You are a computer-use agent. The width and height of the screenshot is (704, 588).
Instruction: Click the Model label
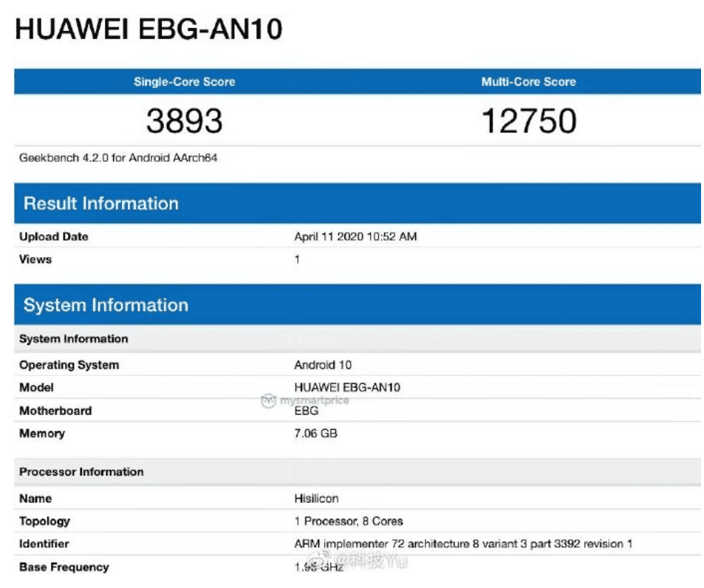[x=36, y=387]
